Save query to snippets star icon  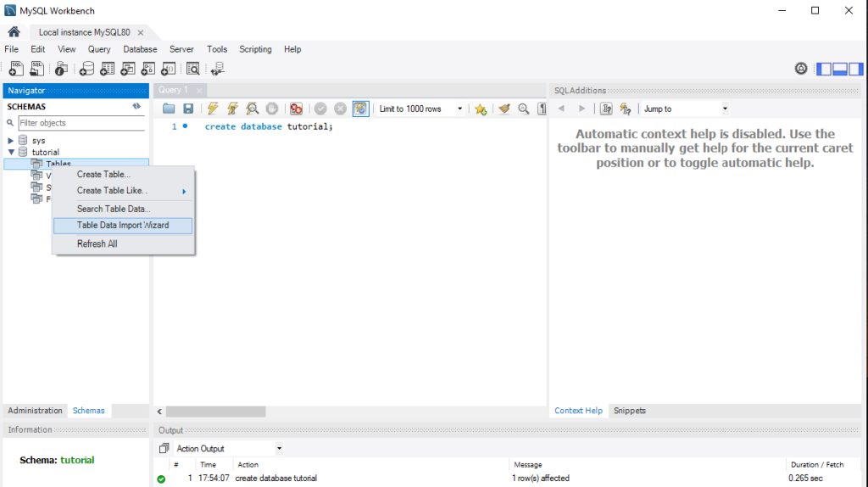click(481, 109)
